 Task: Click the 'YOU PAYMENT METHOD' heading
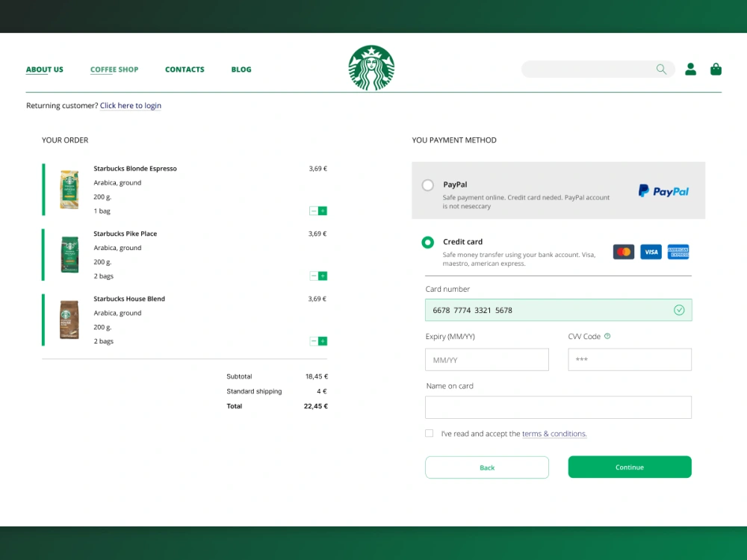[454, 140]
